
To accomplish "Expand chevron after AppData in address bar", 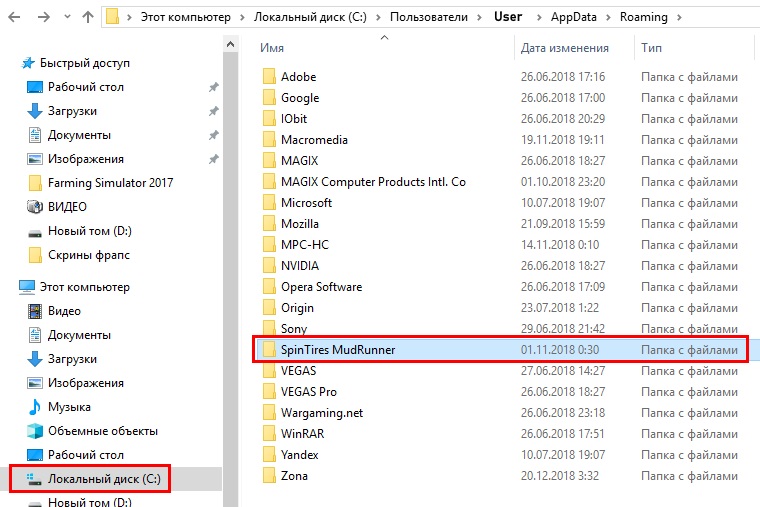I will 608,17.
